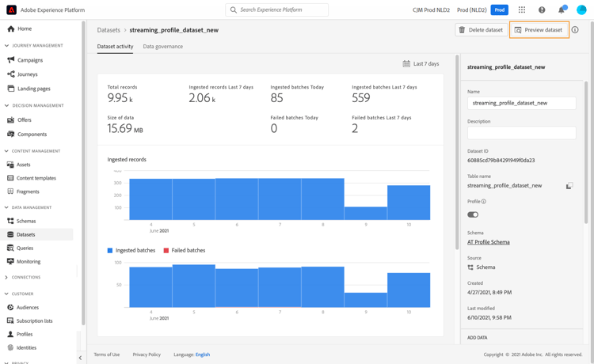The width and height of the screenshot is (594, 364).
Task: Collapse the Journey Management section
Action: pyautogui.click(x=6, y=45)
